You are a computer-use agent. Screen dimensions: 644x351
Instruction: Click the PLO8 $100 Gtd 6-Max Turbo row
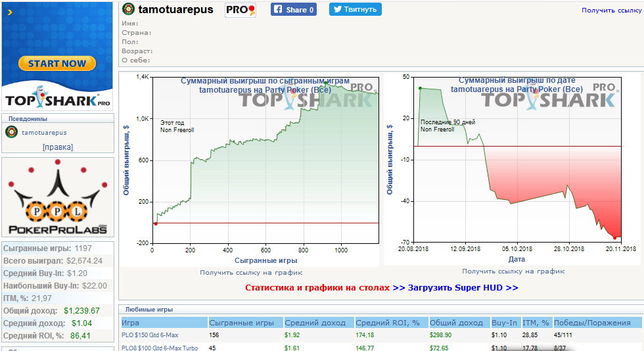tap(381, 347)
